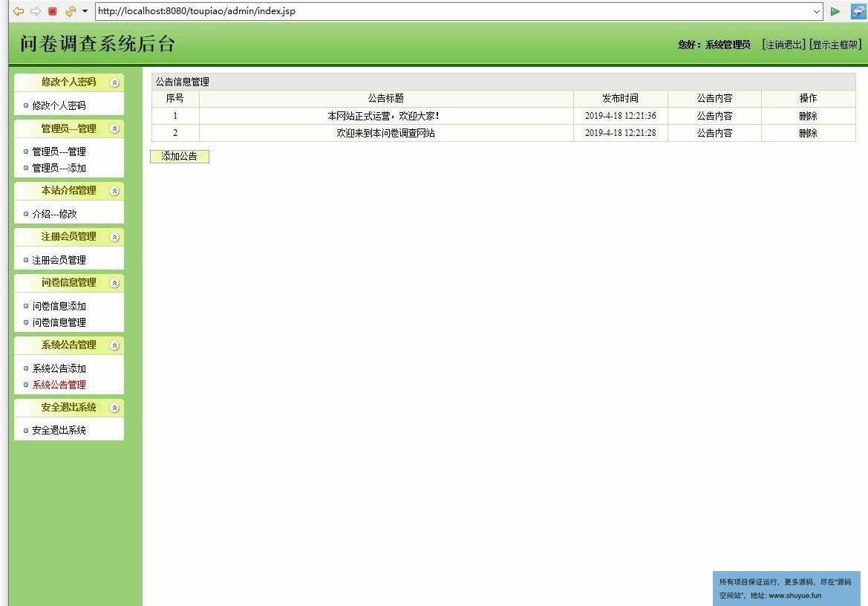Collapse the 管理员—管理 section chevron
This screenshot has height=606, width=868.
click(x=114, y=129)
